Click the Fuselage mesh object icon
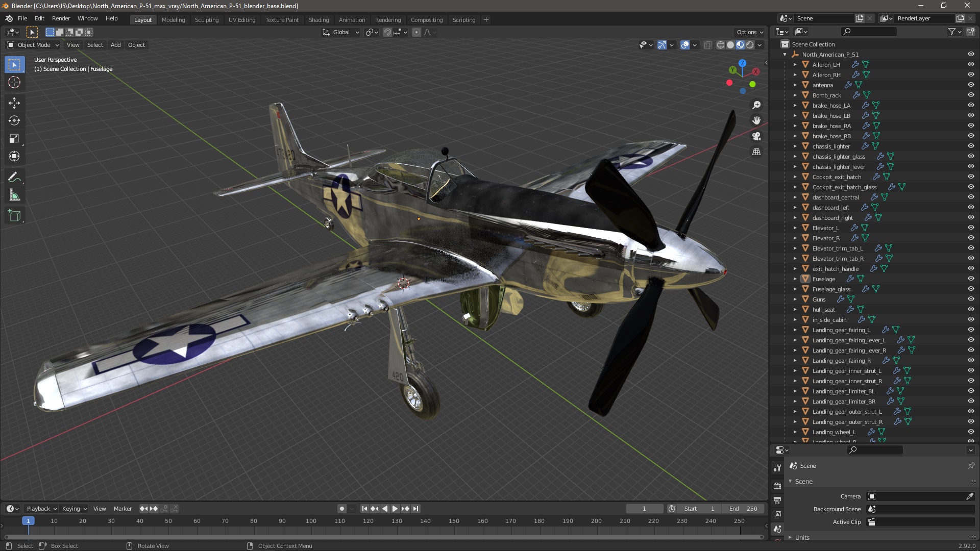The height and width of the screenshot is (551, 980). [805, 279]
